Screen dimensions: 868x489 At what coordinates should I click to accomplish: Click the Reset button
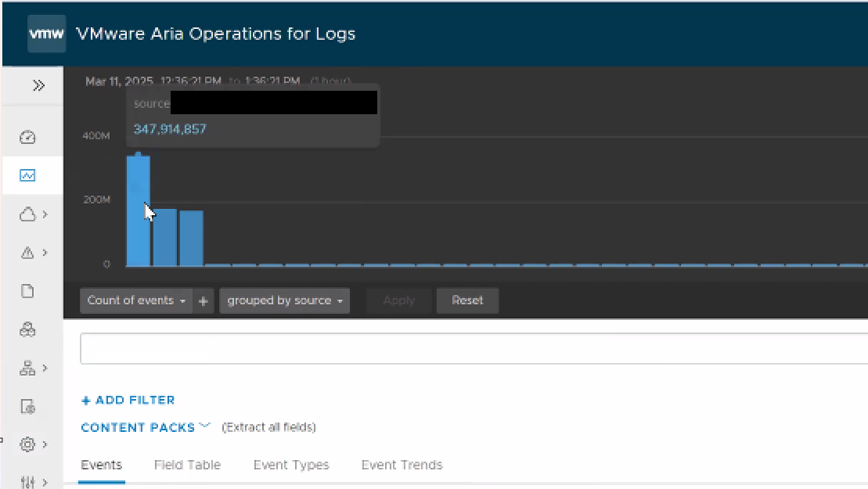[468, 301]
